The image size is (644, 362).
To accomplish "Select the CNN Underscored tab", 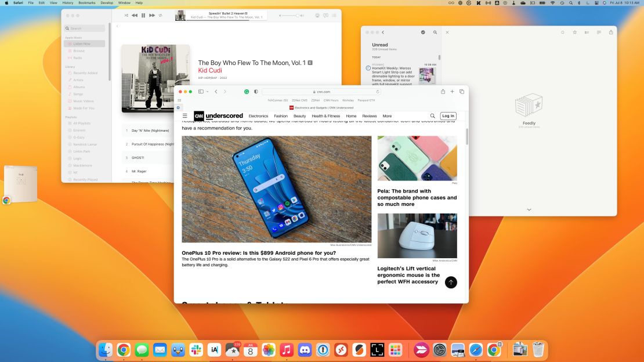I will point(321,108).
